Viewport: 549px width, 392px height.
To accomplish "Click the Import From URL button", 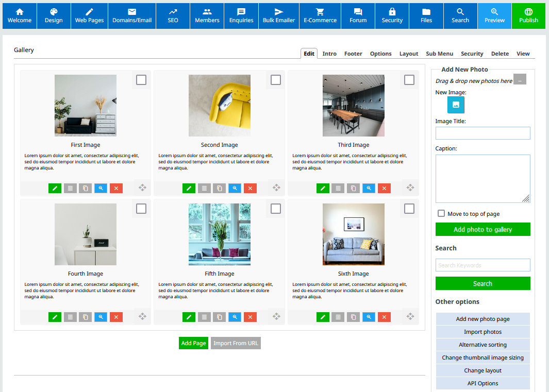I will click(x=236, y=343).
